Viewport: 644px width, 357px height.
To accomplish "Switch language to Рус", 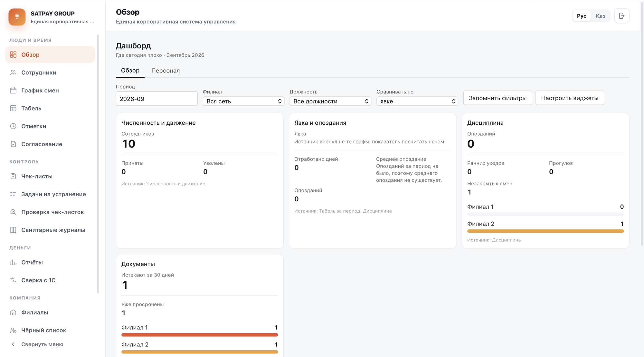I will 582,16.
